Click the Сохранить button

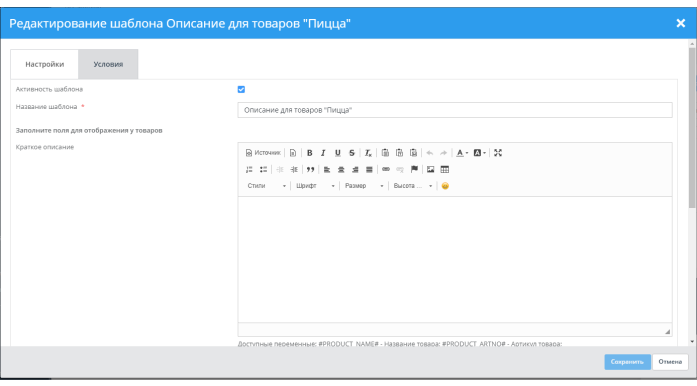[627, 362]
